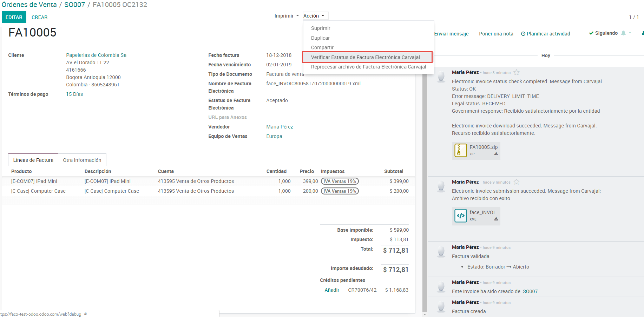Switch to the Otra Información tab
Screen dimensions: 644x317
(x=82, y=160)
